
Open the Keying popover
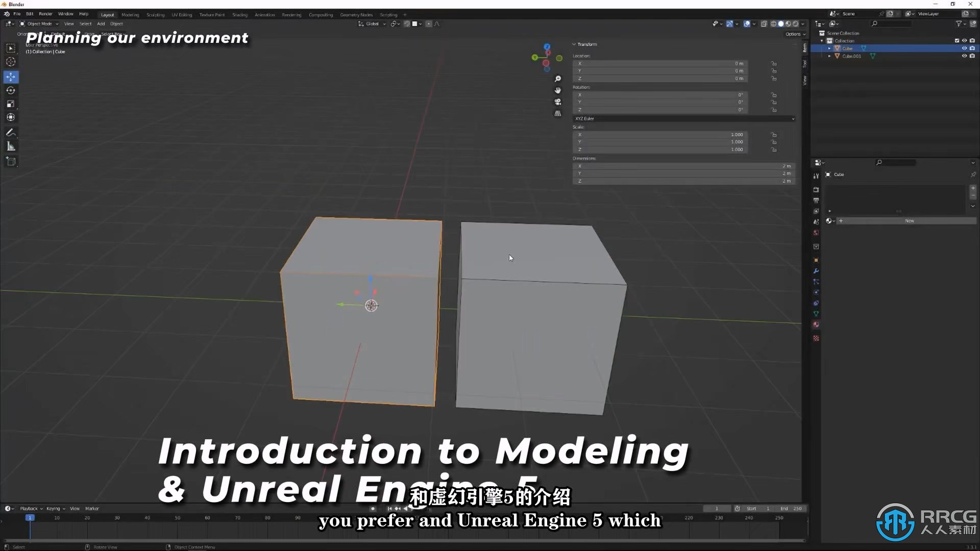(56, 509)
